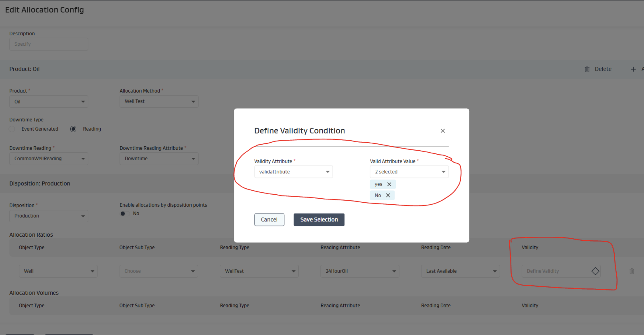
Task: Select Reading downtime type radio
Action: (x=73, y=129)
